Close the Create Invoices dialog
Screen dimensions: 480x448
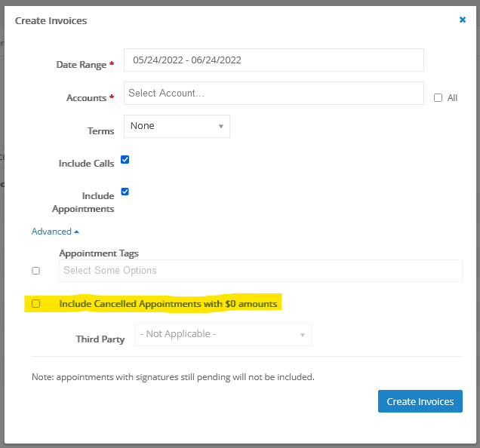pos(463,20)
